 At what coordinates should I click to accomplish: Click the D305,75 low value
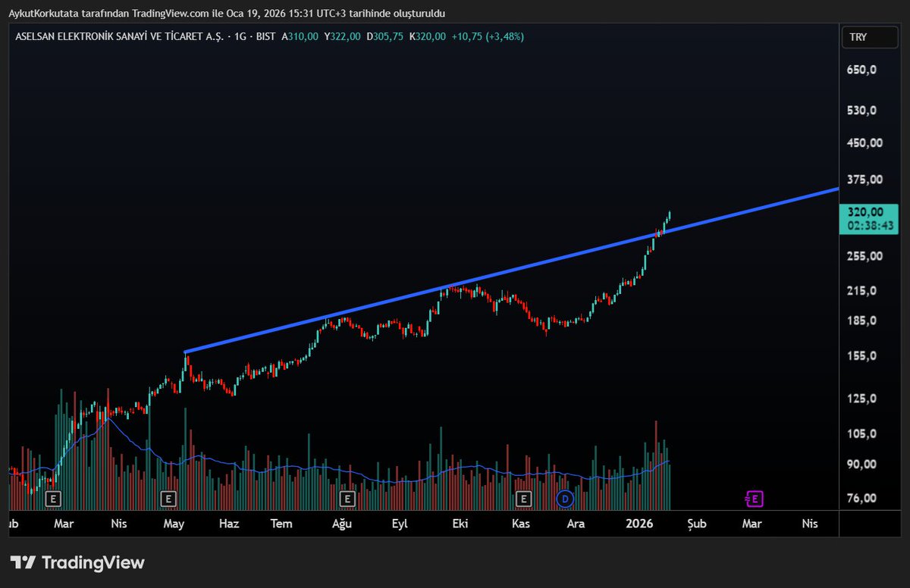[384, 36]
